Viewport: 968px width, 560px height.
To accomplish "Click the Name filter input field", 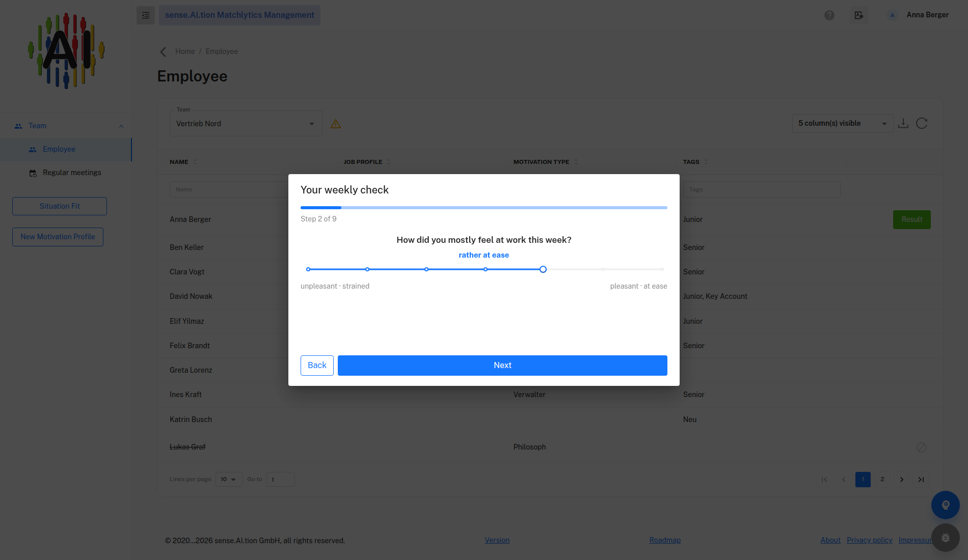I will click(229, 189).
